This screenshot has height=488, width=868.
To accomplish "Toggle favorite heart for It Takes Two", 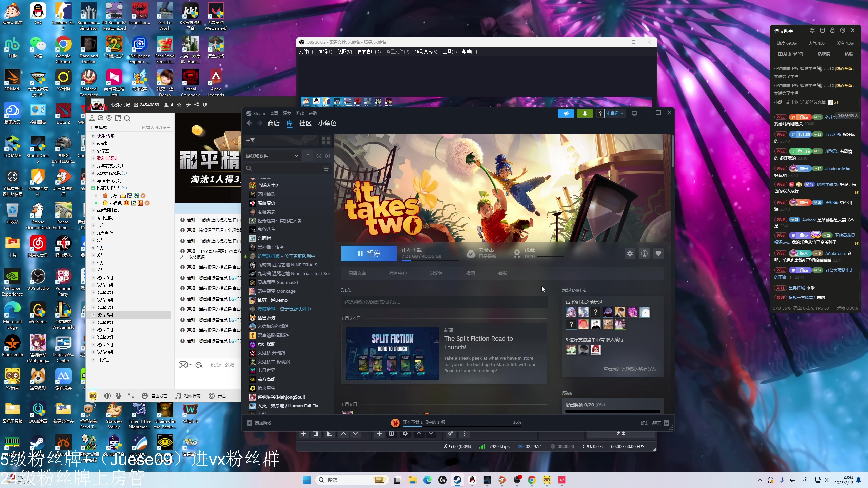I will point(658,253).
